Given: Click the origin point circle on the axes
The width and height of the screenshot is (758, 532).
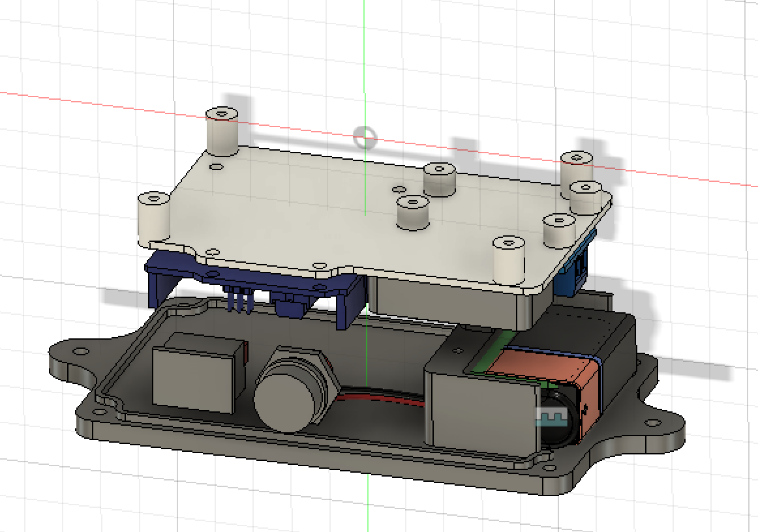Looking at the screenshot, I should point(365,138).
